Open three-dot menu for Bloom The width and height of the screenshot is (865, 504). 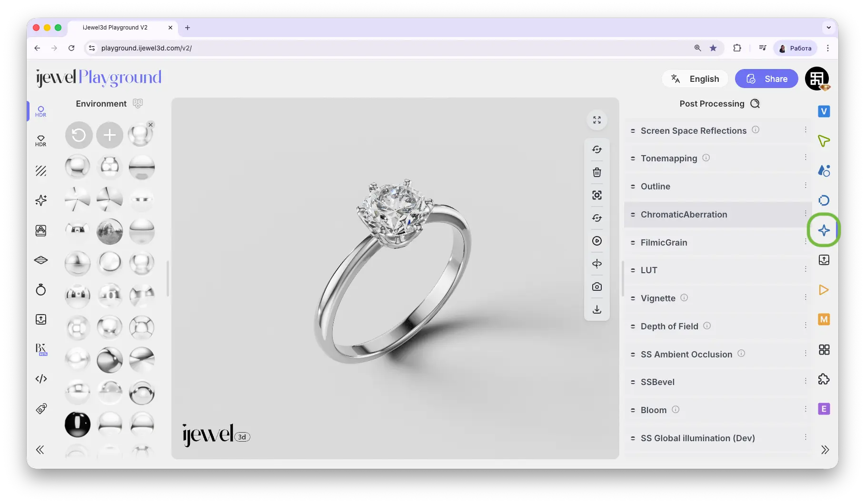coord(805,409)
